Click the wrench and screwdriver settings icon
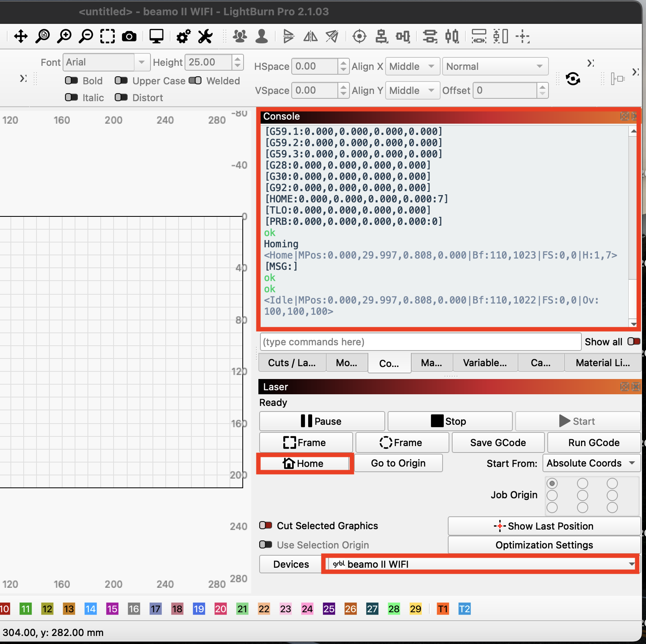This screenshot has width=646, height=644. pos(205,37)
